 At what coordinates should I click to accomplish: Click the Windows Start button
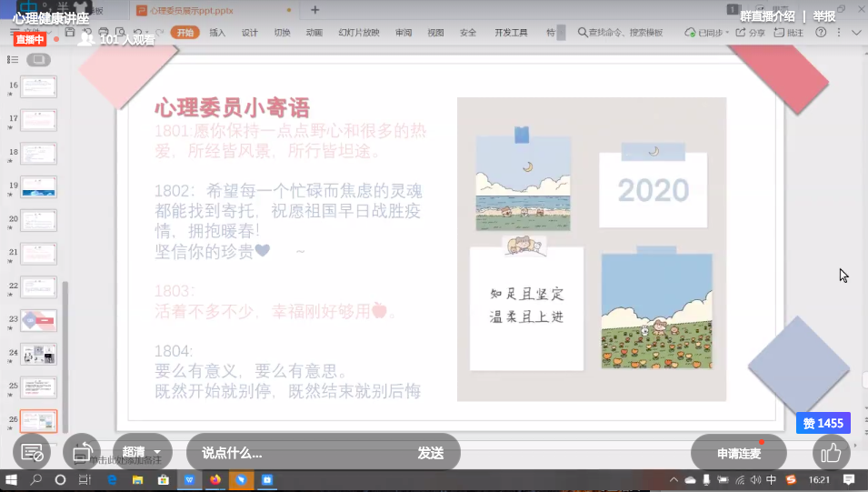click(12, 479)
